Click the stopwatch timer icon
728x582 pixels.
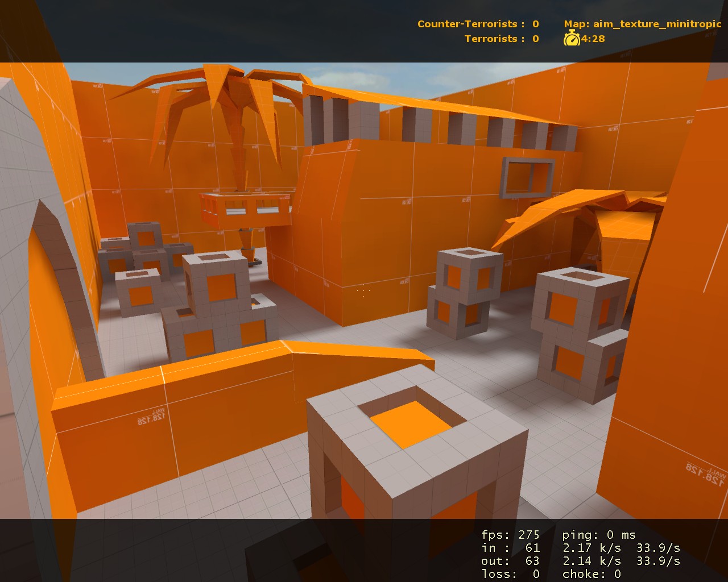coord(571,40)
